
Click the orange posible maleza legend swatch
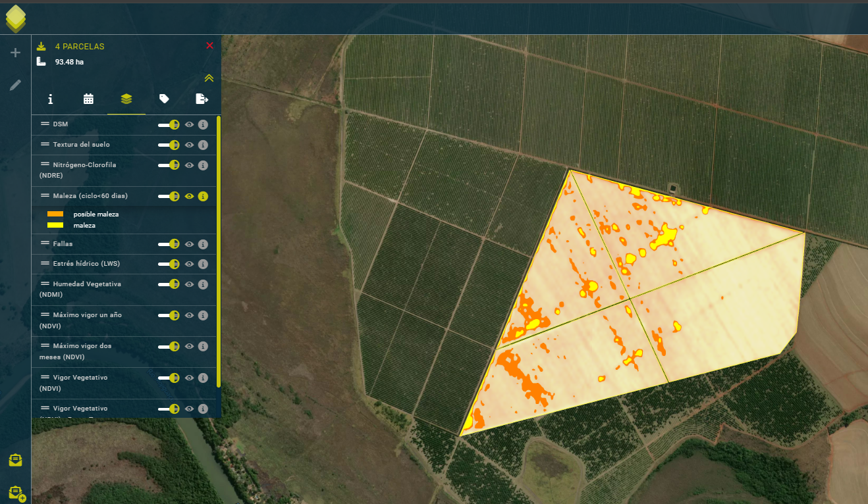point(55,214)
